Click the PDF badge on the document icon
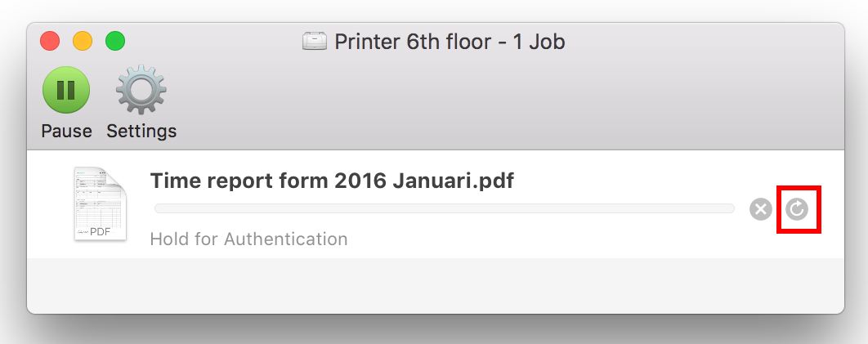Viewport: 868px width, 344px height. pos(101,232)
